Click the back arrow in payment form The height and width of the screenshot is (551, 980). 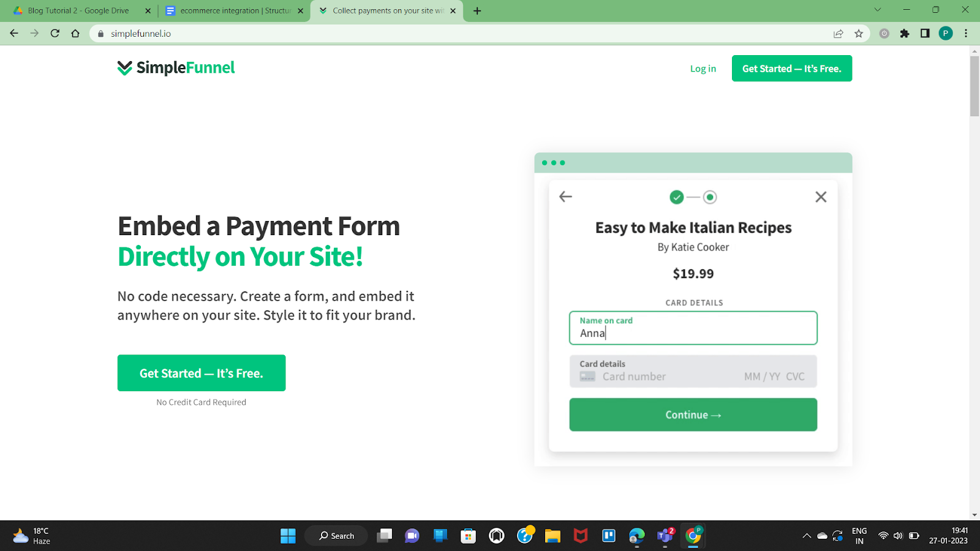point(565,197)
